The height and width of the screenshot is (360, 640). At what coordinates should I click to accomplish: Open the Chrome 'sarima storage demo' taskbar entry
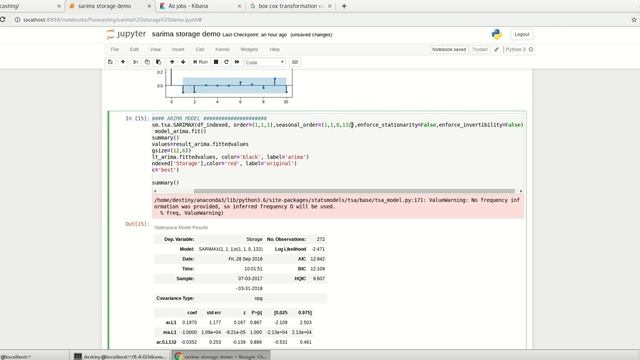pyautogui.click(x=221, y=356)
